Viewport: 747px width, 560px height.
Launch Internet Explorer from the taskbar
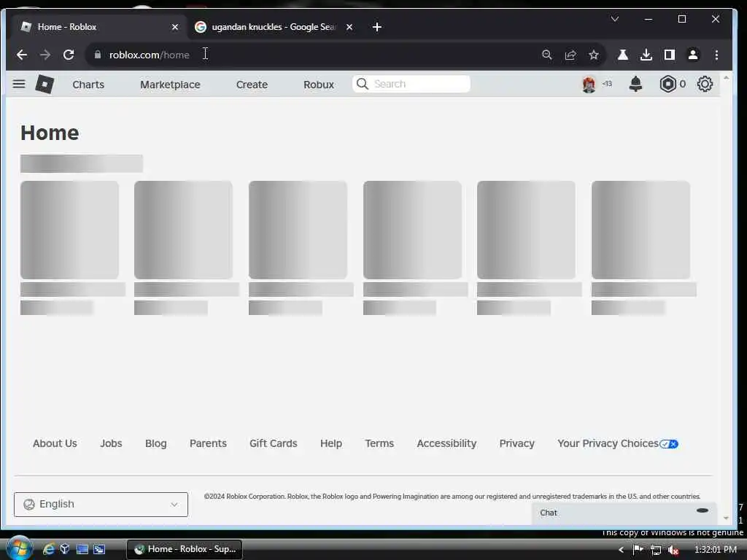[x=49, y=549]
